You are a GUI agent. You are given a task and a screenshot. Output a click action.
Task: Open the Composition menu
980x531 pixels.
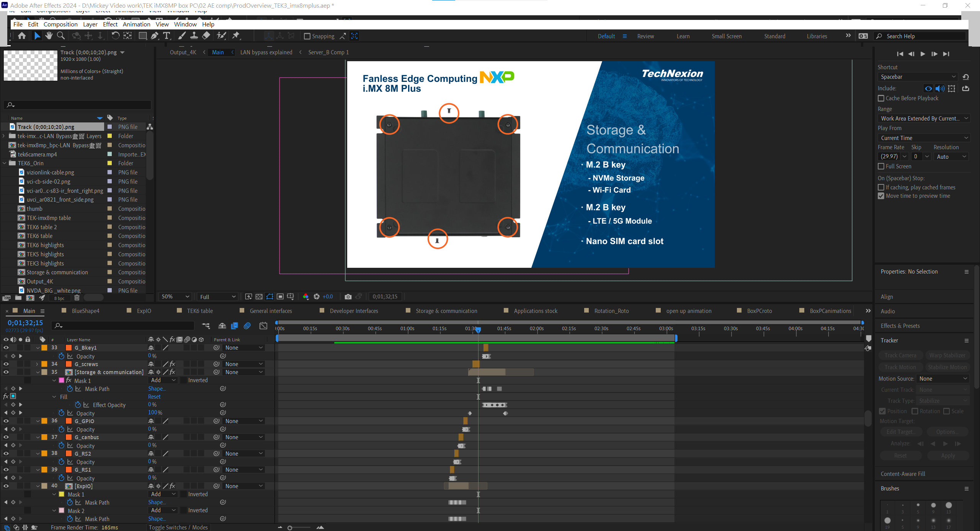60,24
